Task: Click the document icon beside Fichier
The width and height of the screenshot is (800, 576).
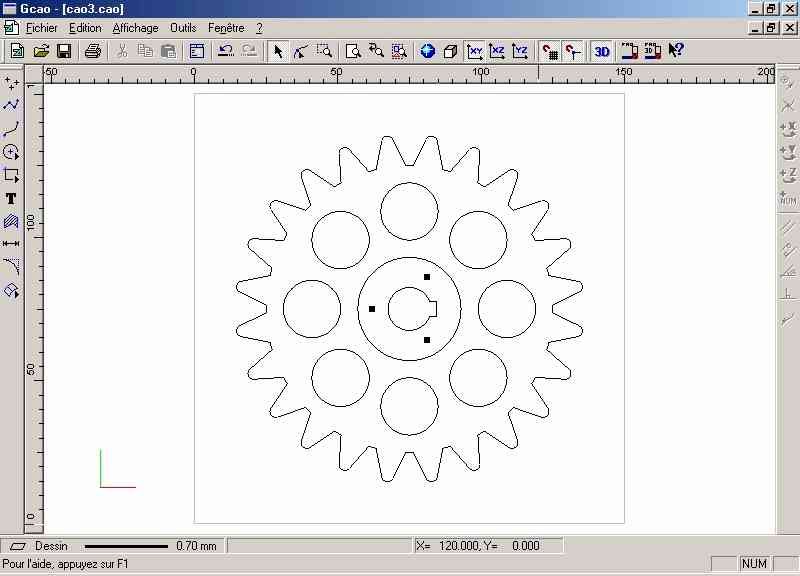Action: (11, 28)
